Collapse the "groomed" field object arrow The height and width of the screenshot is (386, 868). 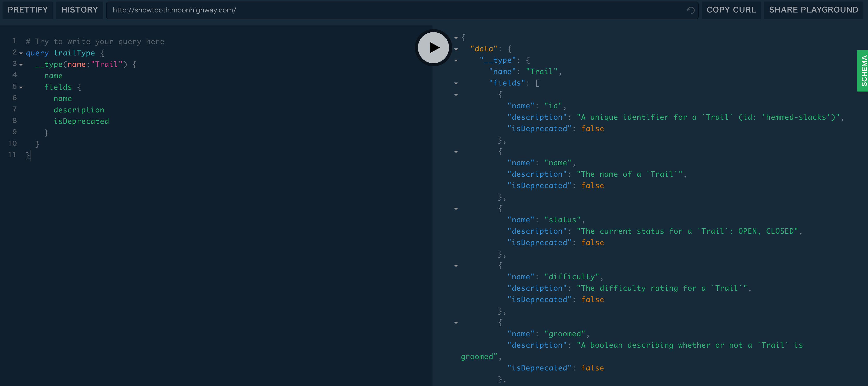pos(456,323)
